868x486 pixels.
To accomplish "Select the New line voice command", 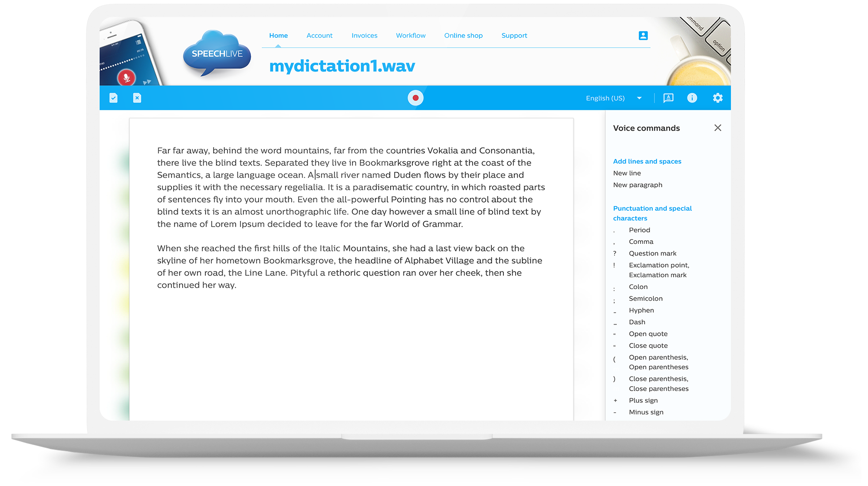I will tap(627, 173).
